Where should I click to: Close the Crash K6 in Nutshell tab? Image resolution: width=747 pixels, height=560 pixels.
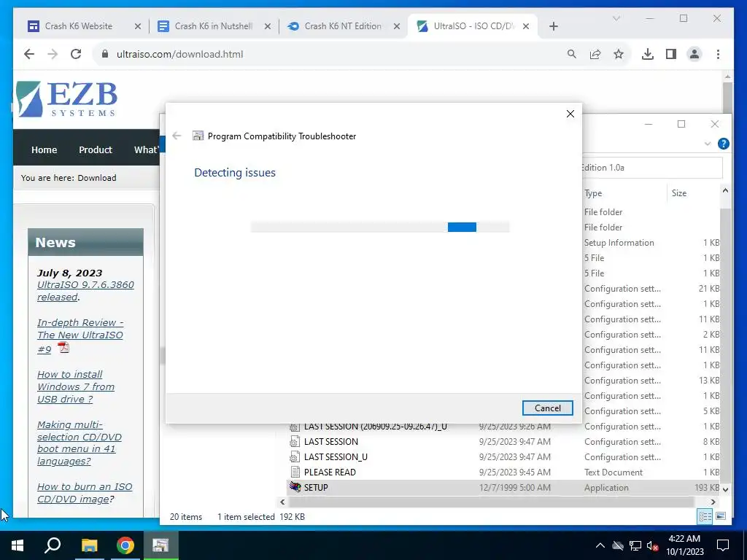tap(268, 27)
